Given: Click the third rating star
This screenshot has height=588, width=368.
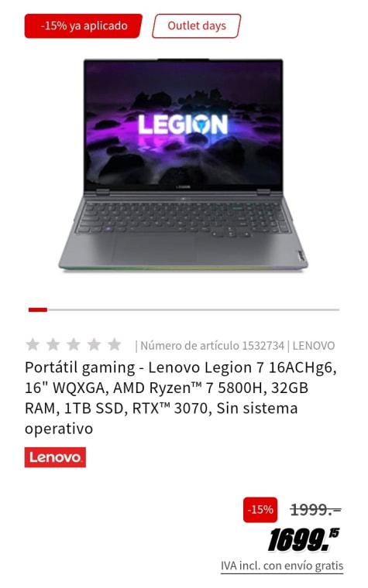Looking at the screenshot, I should tap(74, 344).
